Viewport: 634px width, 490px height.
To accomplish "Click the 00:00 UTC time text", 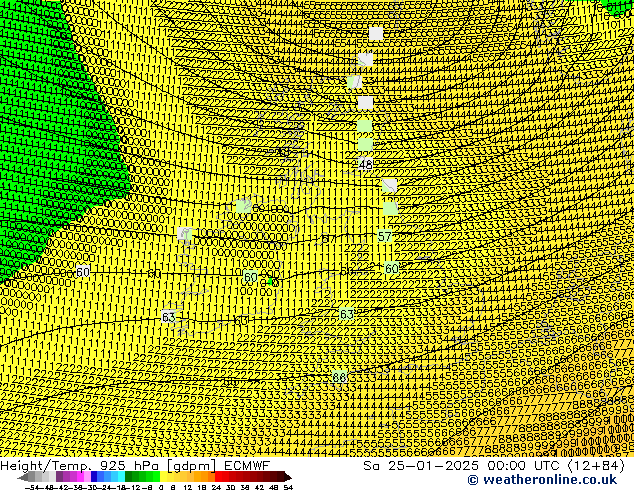I will click(524, 466).
